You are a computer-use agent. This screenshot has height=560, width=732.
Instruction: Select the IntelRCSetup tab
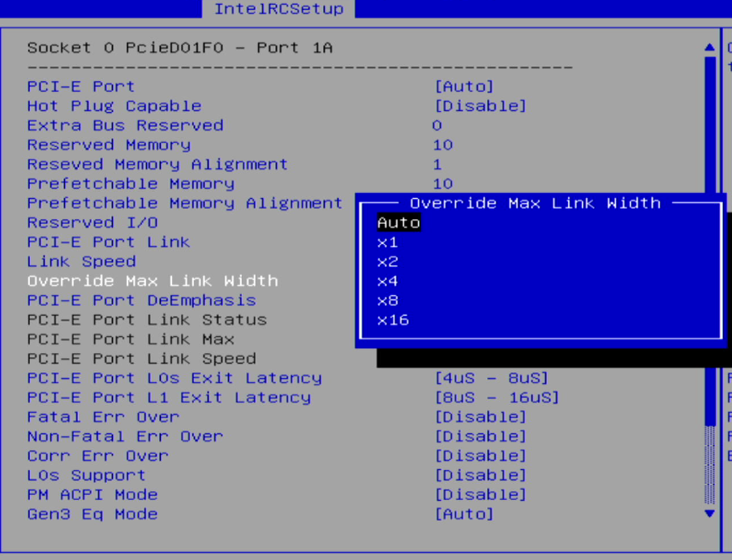tap(278, 9)
